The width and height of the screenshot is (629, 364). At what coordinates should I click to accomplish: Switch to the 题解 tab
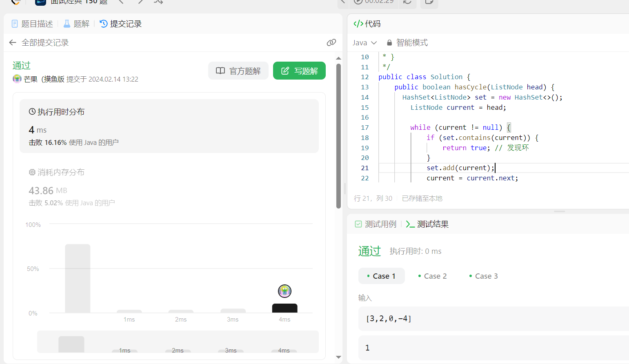pos(76,24)
